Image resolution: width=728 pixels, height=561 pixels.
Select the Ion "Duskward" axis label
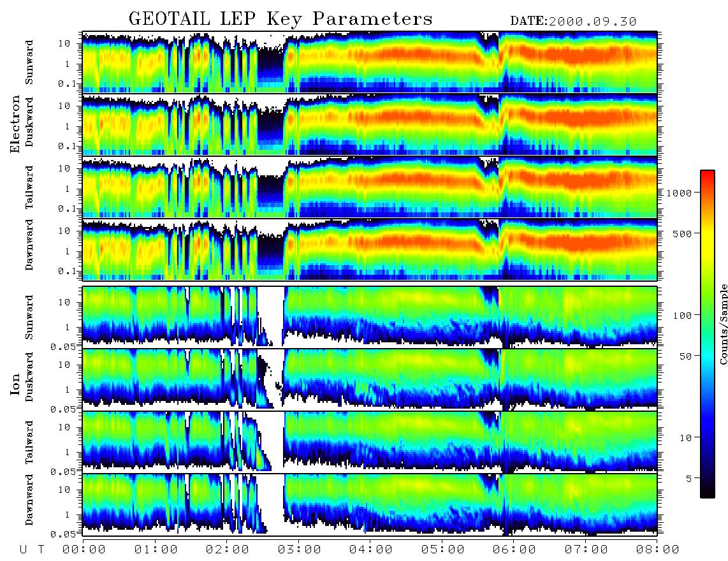[x=29, y=377]
